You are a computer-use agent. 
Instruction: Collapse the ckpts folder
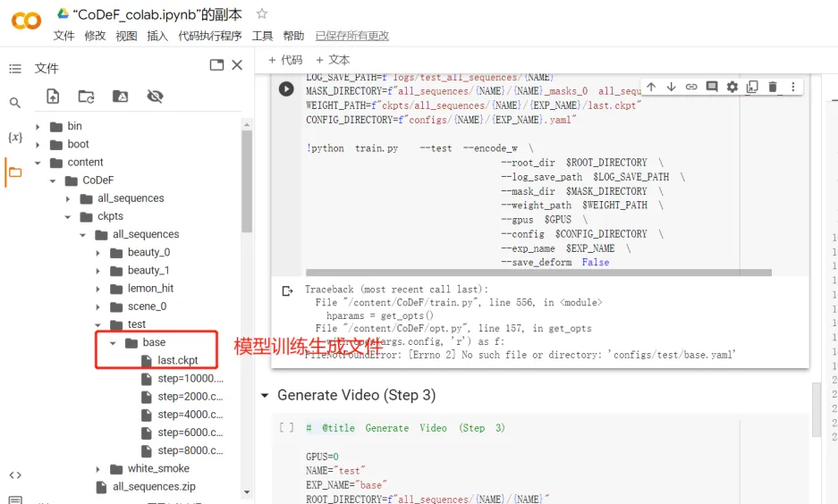point(67,217)
